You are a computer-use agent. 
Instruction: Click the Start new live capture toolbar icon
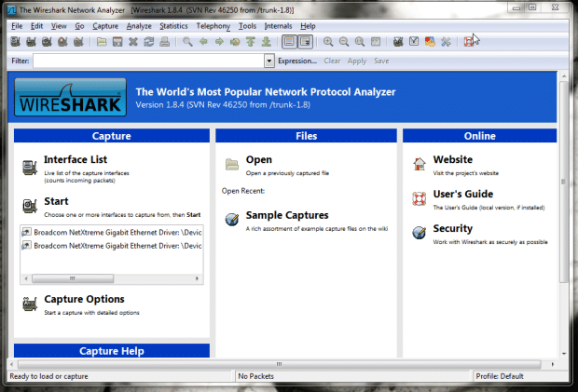(x=47, y=42)
